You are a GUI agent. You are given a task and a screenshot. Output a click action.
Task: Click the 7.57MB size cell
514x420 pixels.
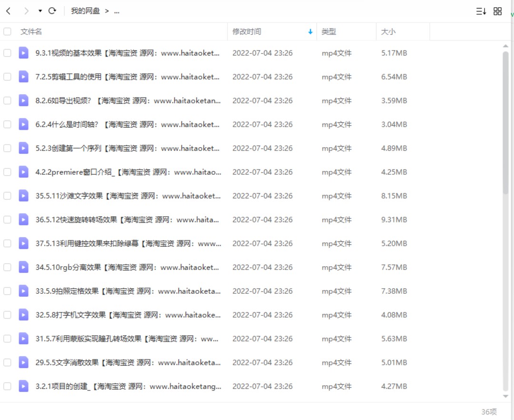click(394, 267)
